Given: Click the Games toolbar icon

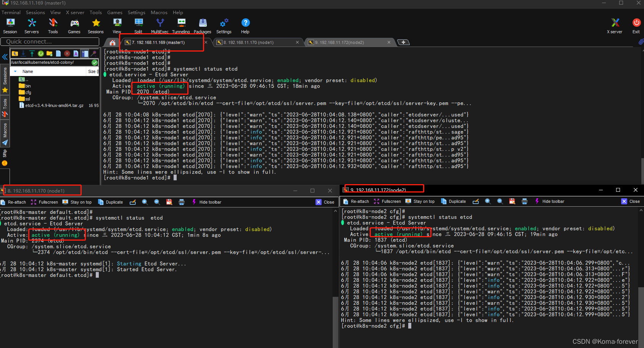Looking at the screenshot, I should [x=74, y=26].
